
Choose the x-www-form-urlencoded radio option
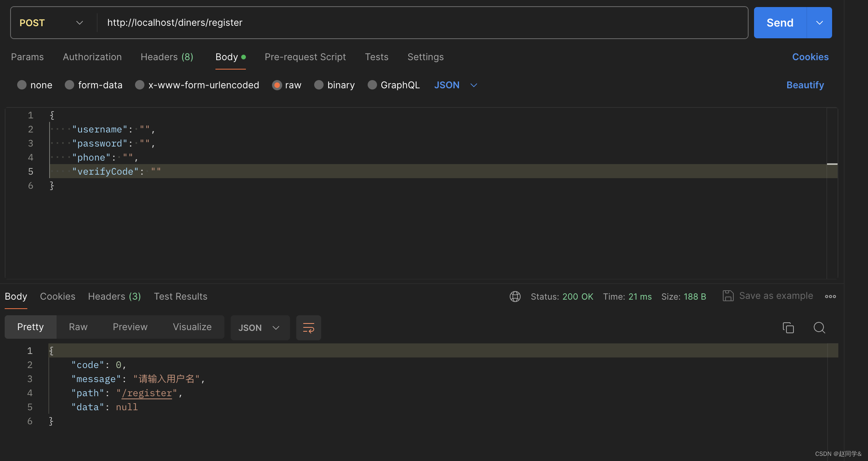(x=140, y=85)
